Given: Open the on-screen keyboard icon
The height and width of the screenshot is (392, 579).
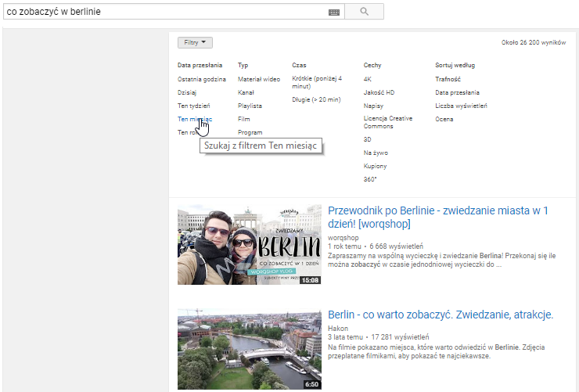Looking at the screenshot, I should pos(334,13).
